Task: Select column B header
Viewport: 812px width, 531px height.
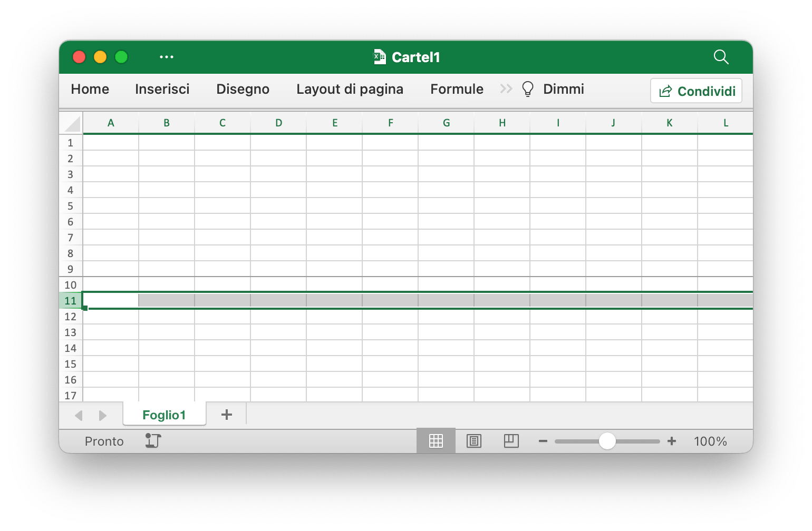Action: coord(167,123)
